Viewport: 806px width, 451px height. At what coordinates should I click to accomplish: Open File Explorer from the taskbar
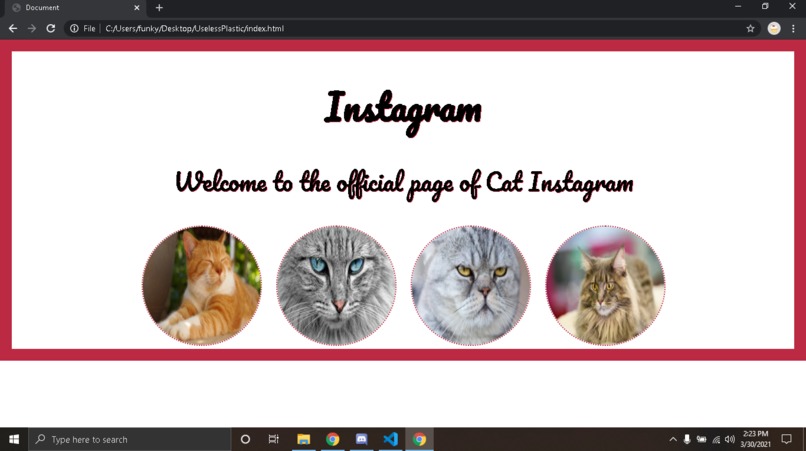pos(303,439)
